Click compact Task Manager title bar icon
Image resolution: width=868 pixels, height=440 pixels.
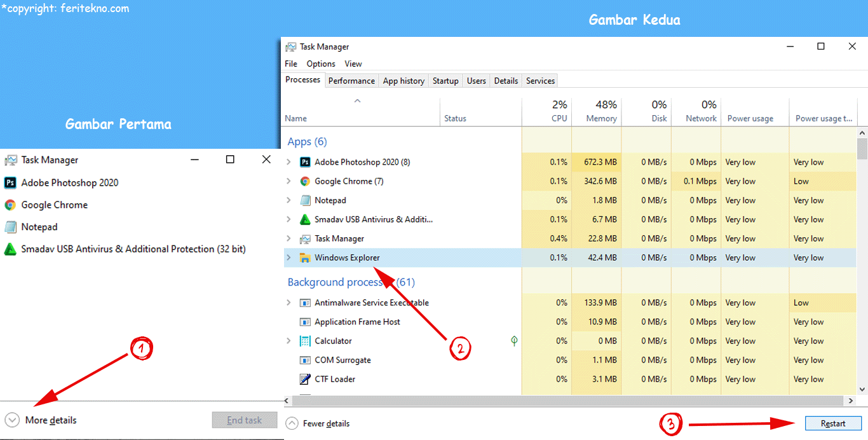[10, 160]
